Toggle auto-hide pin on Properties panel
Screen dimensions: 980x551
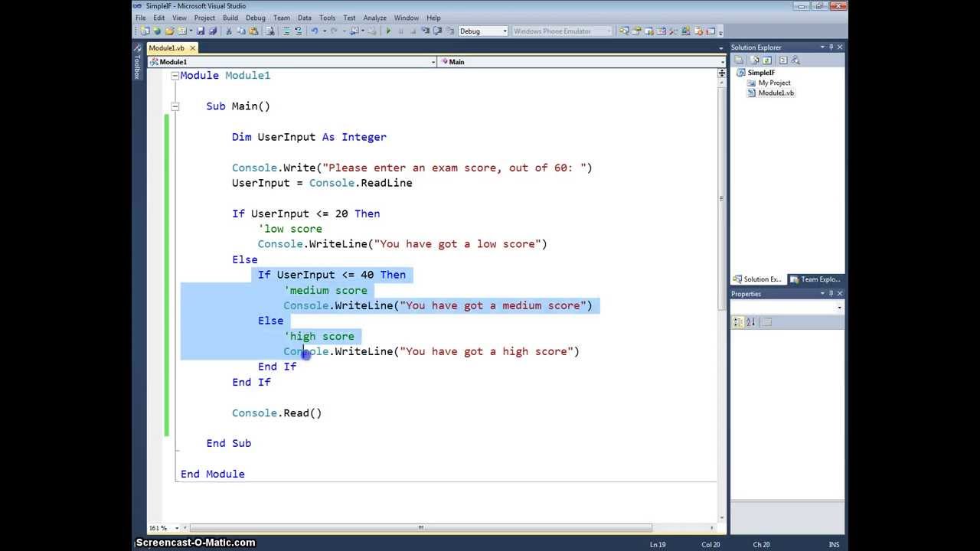click(x=831, y=294)
